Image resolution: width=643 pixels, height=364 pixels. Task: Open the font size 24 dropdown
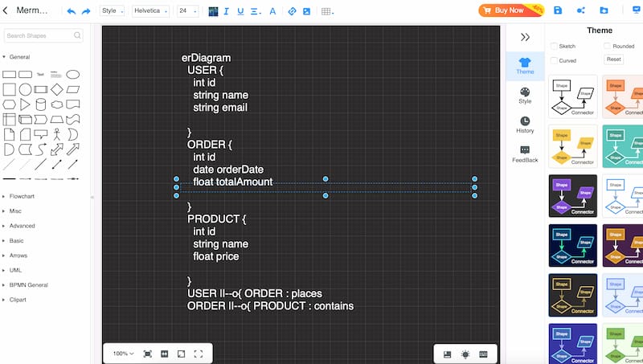(187, 11)
